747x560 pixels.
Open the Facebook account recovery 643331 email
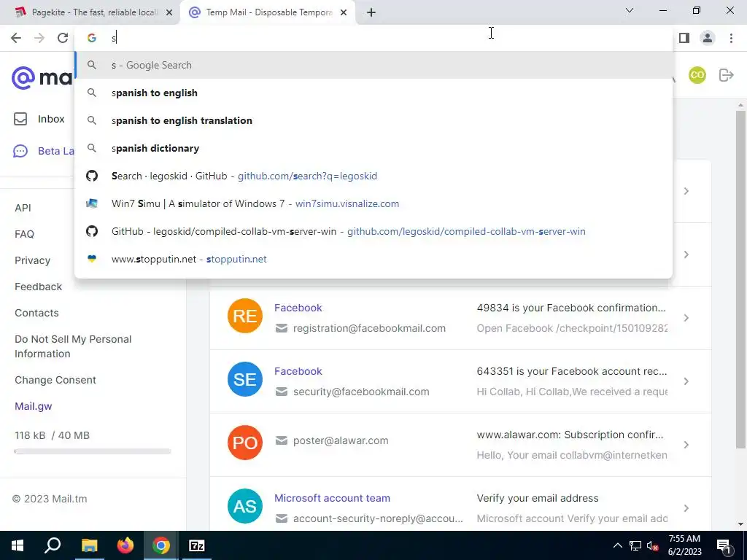tap(460, 381)
